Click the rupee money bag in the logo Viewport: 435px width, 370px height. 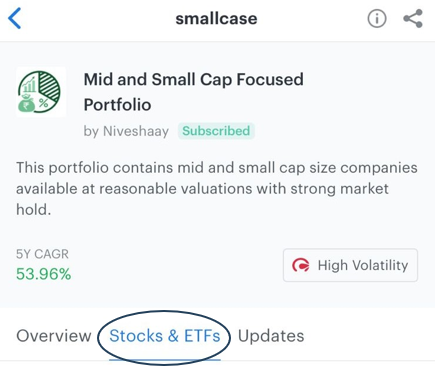(27, 104)
